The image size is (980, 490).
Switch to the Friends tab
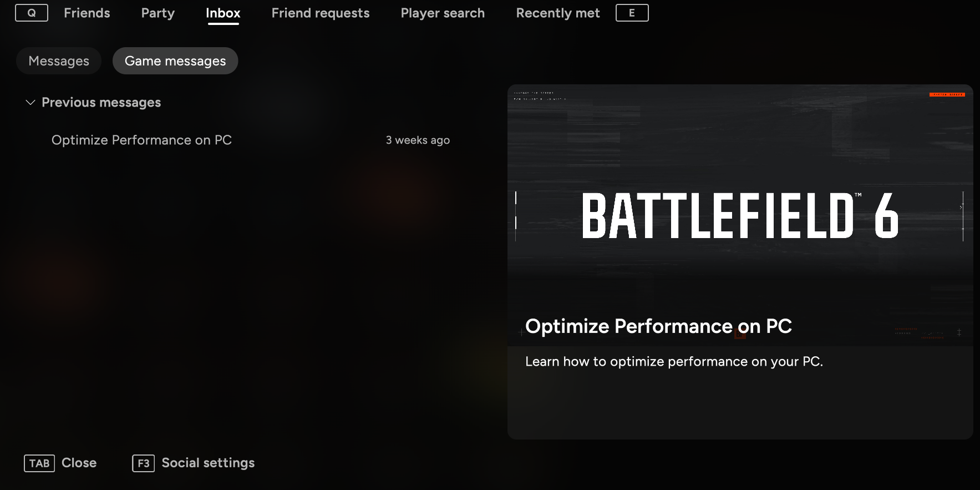point(87,13)
